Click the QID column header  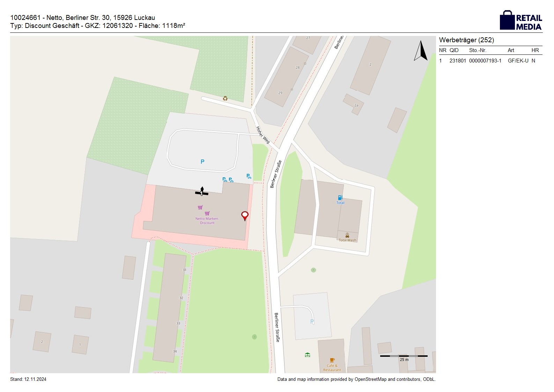[454, 50]
